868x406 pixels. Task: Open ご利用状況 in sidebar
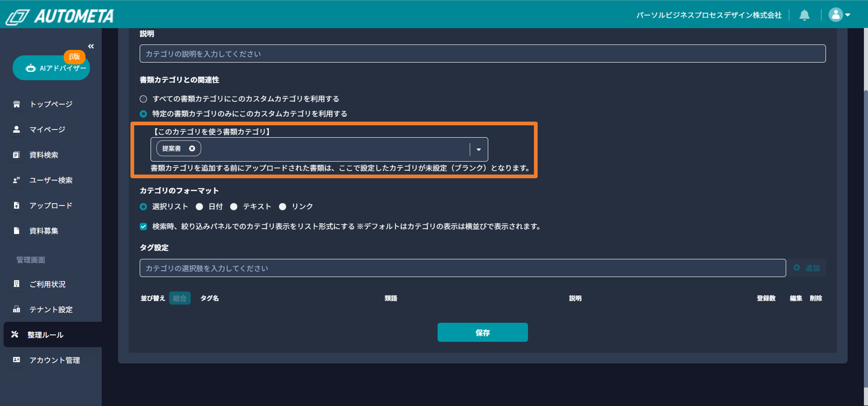click(48, 284)
